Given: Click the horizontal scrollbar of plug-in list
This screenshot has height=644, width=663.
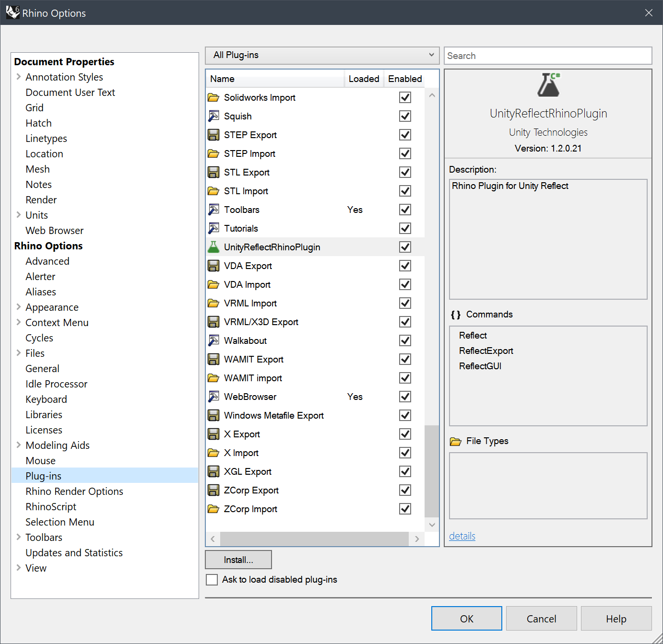Looking at the screenshot, I should (x=315, y=539).
